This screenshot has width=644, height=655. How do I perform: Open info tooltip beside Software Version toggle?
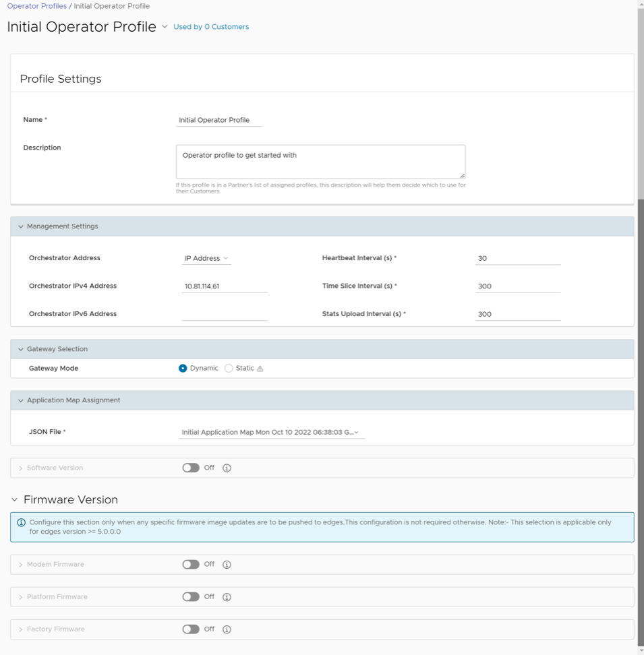(227, 468)
